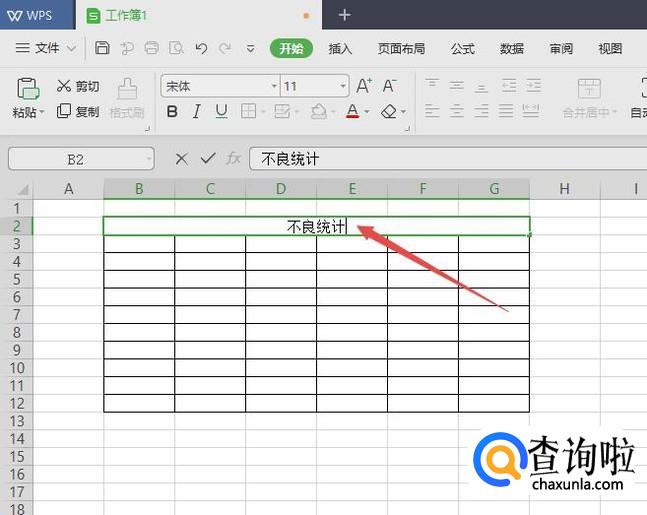Select column H header
This screenshot has height=515, width=647.
tap(564, 189)
